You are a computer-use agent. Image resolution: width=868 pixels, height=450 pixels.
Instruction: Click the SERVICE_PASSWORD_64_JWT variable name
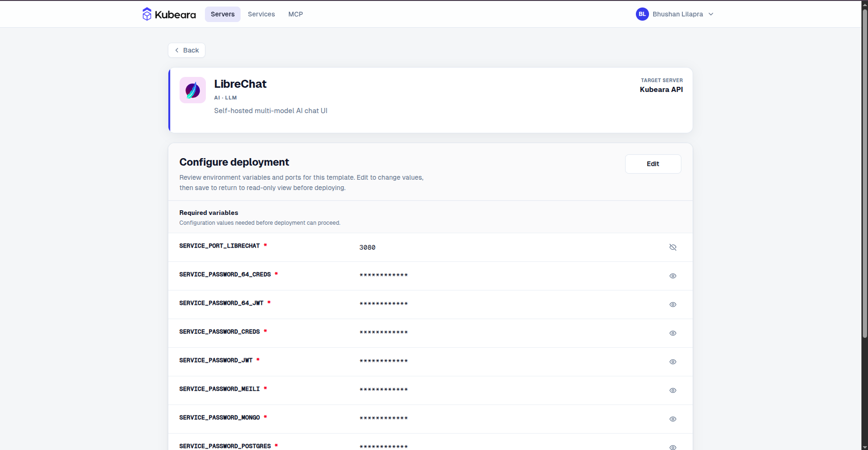[221, 303]
